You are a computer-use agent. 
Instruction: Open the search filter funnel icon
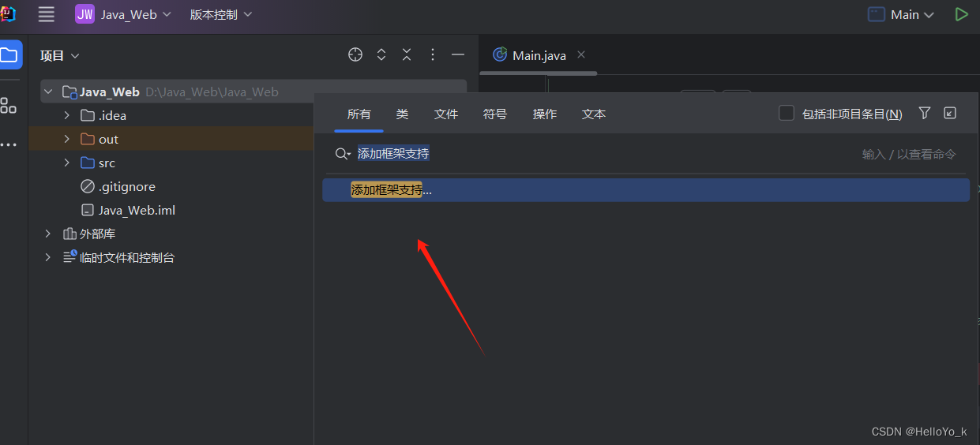(925, 113)
